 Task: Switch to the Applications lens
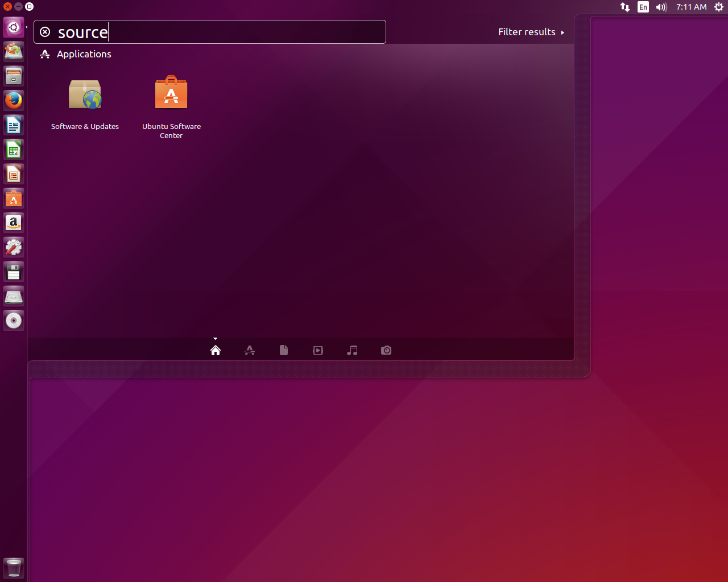click(250, 350)
